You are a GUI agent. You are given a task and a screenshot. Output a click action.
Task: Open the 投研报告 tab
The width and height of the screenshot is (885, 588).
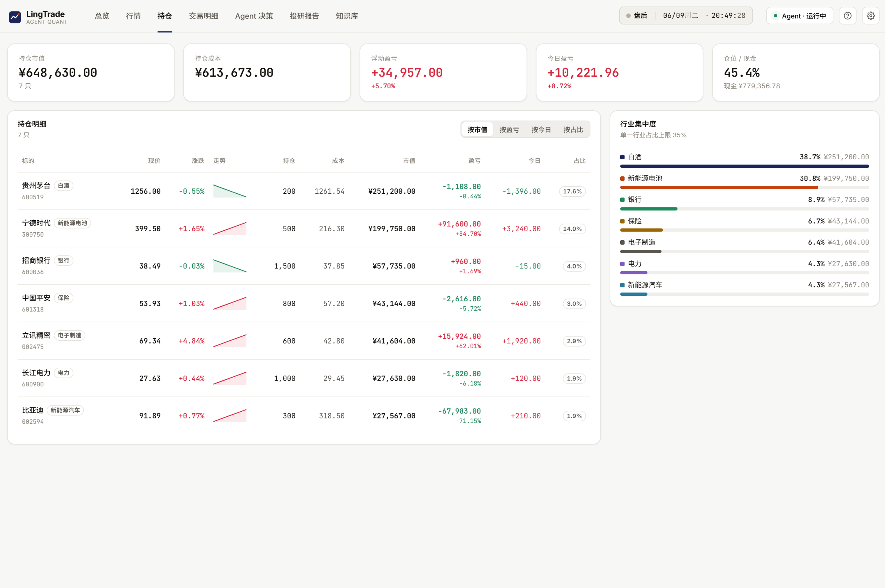304,16
